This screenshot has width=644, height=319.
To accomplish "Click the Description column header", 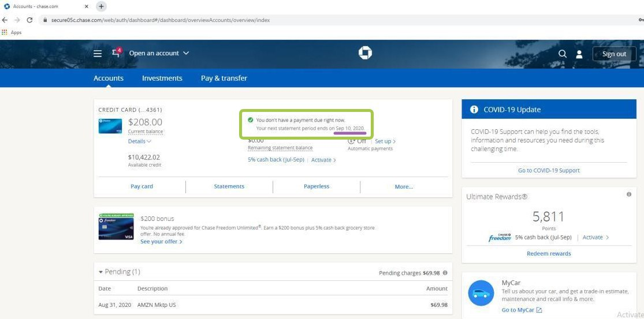I will [152, 288].
